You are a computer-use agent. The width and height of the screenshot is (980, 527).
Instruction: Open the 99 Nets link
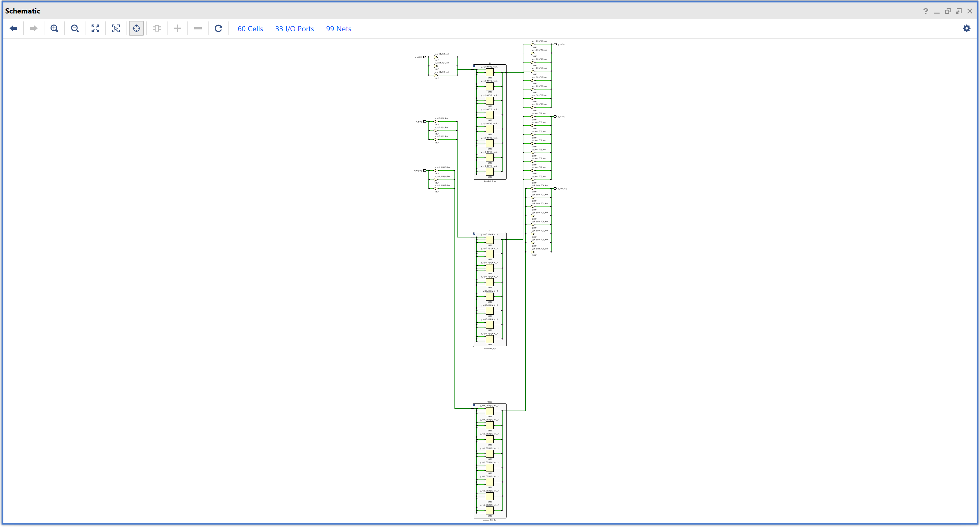pyautogui.click(x=338, y=29)
